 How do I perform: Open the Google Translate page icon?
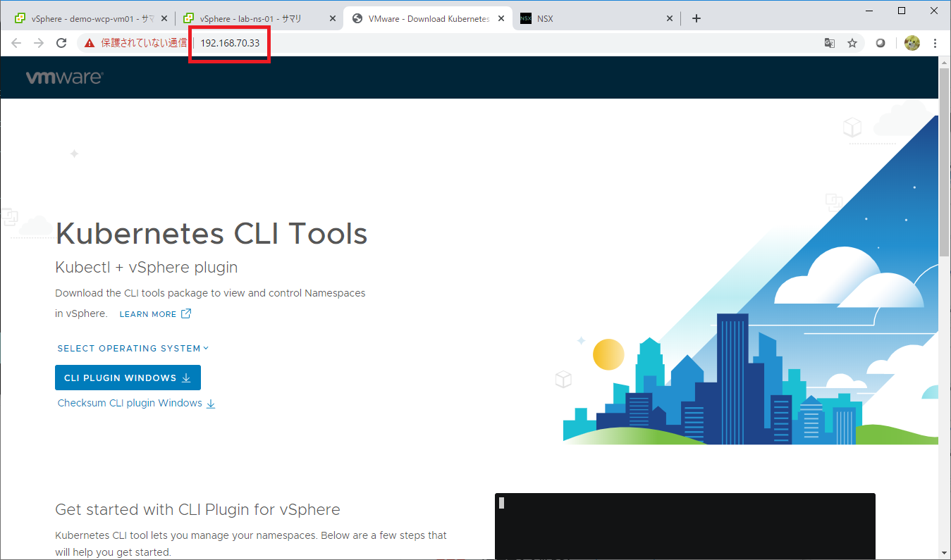tap(830, 43)
